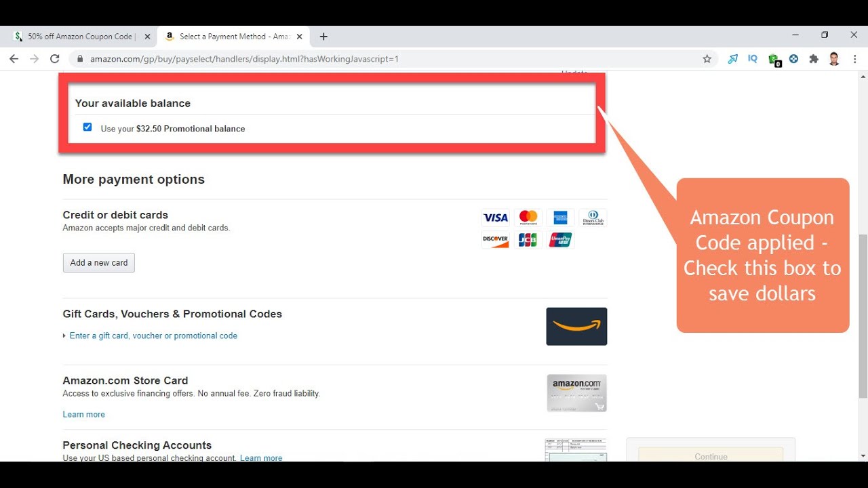This screenshot has width=868, height=488.
Task: Click the American Express logo
Action: tap(560, 218)
